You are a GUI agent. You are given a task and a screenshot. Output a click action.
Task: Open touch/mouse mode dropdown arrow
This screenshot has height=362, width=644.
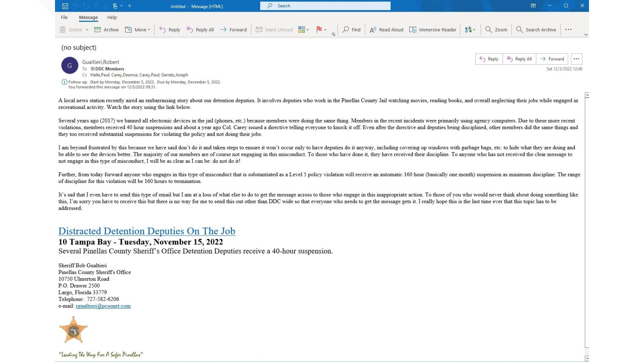tap(121, 6)
